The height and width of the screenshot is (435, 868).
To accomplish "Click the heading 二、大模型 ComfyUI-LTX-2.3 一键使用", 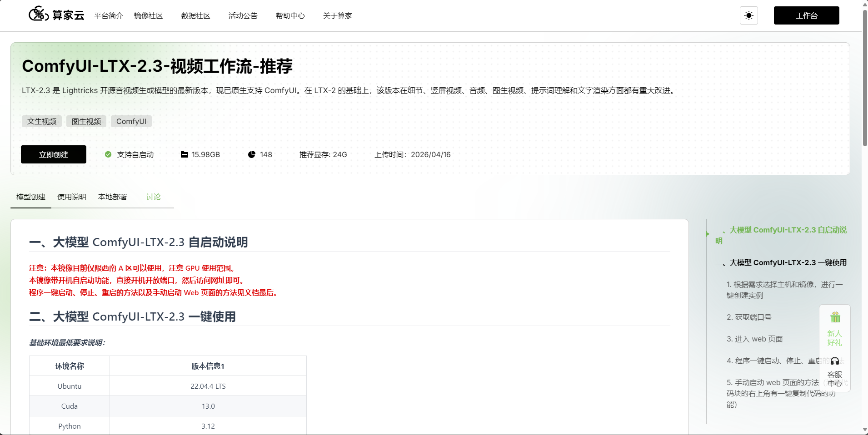I will (132, 316).
